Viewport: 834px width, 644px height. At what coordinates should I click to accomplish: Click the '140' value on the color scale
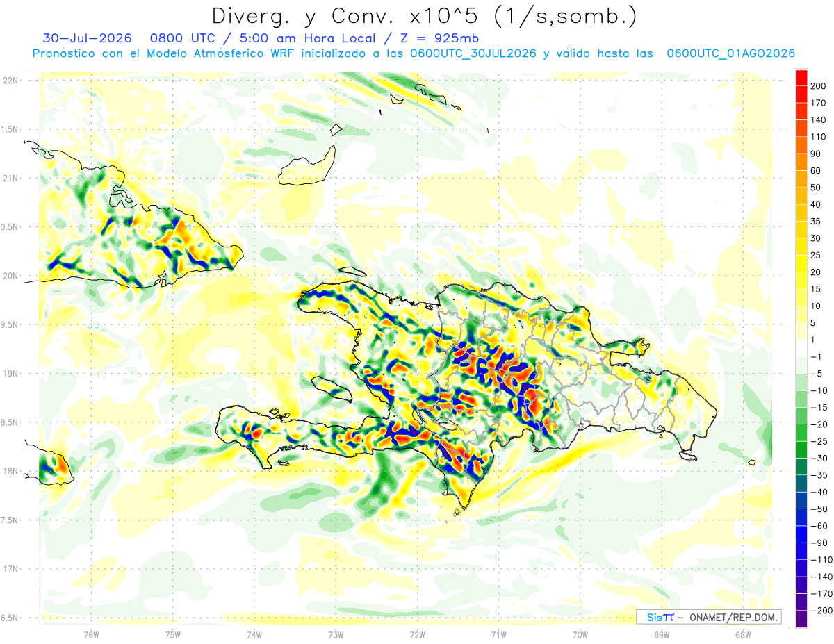click(819, 120)
